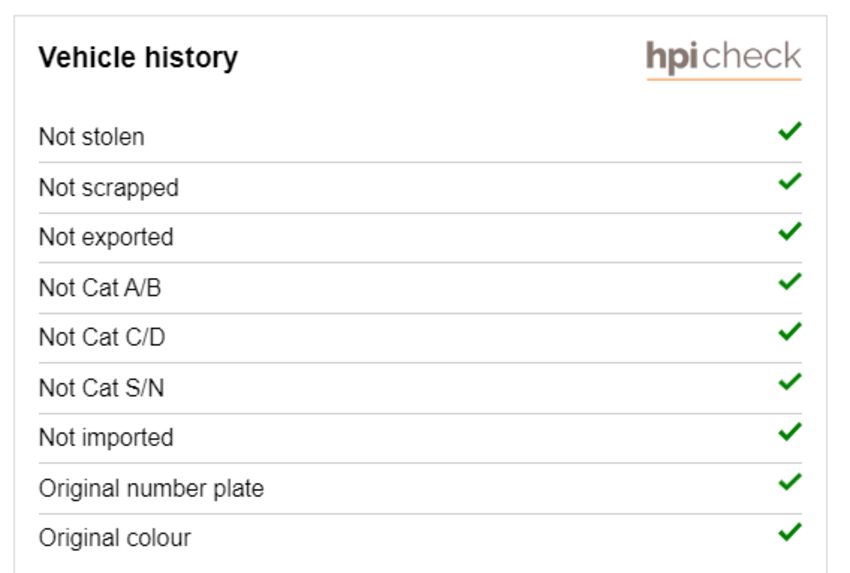Click the green tick for Not exported
The width and height of the screenshot is (850, 573).
(790, 231)
